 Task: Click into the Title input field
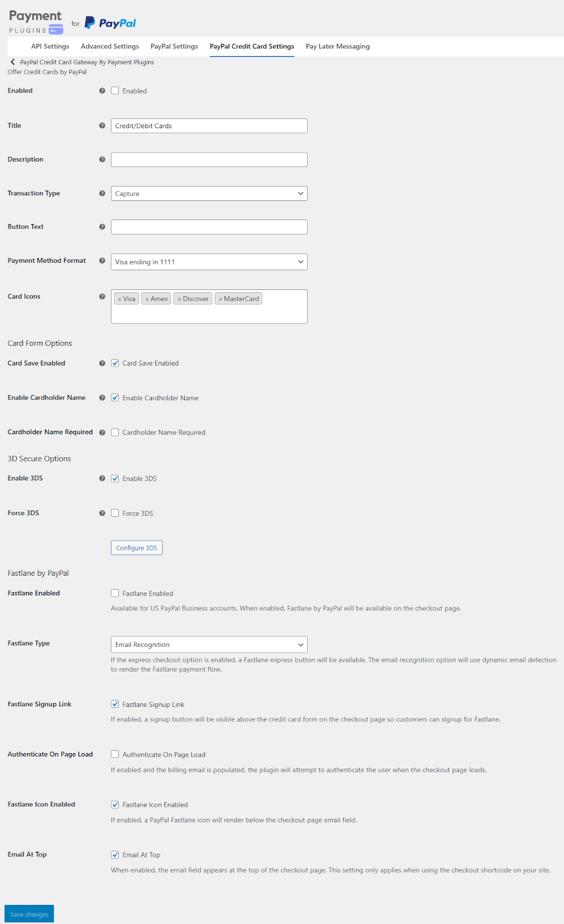[209, 126]
